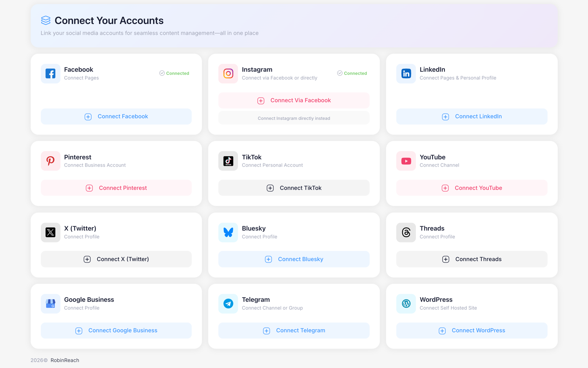
Task: Link a site with Connect WordPress
Action: point(472,331)
